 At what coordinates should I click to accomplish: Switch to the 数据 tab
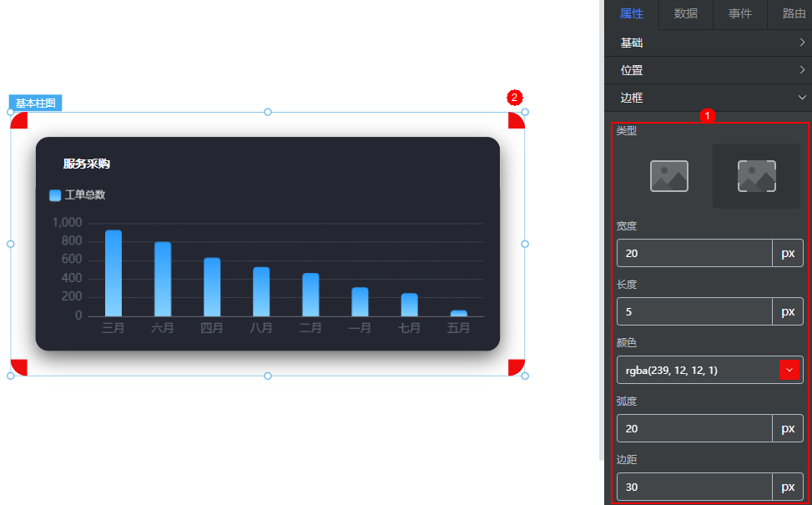click(x=686, y=14)
